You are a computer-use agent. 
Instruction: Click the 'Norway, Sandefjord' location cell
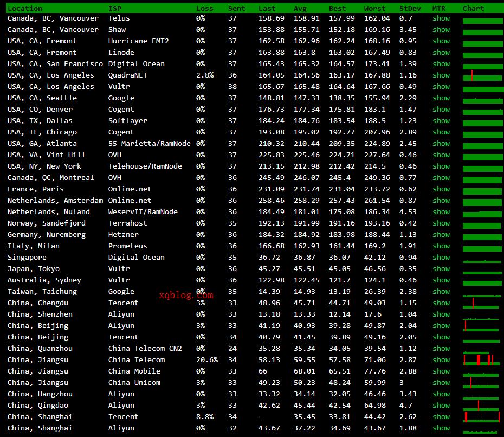(47, 223)
